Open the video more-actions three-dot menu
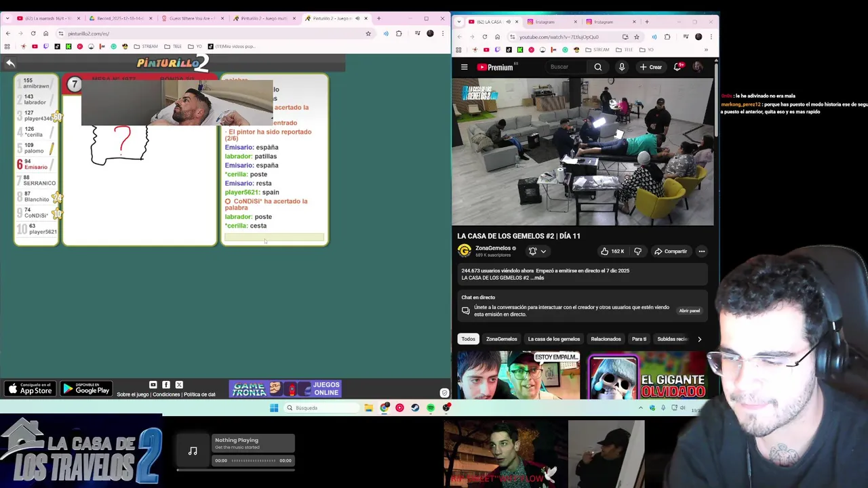The height and width of the screenshot is (488, 868). [702, 251]
